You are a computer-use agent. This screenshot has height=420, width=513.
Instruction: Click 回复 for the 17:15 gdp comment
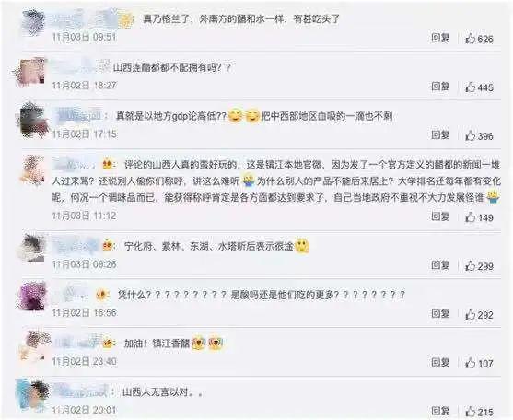(x=440, y=134)
